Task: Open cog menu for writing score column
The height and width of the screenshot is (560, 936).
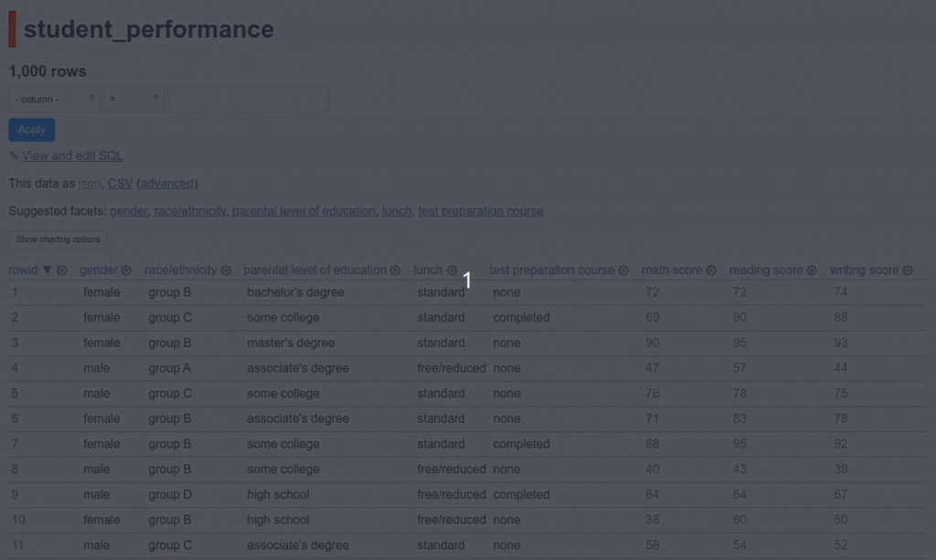Action: click(x=908, y=270)
